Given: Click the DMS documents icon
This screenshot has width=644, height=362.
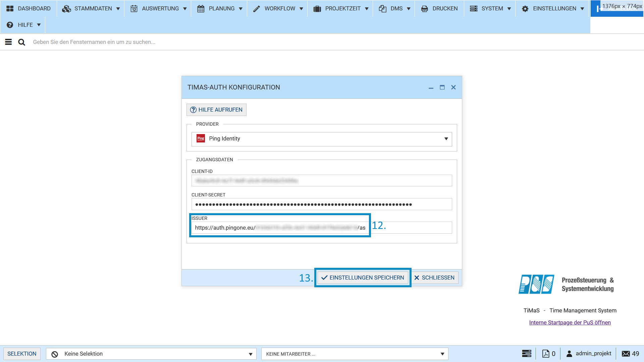Looking at the screenshot, I should 383,9.
